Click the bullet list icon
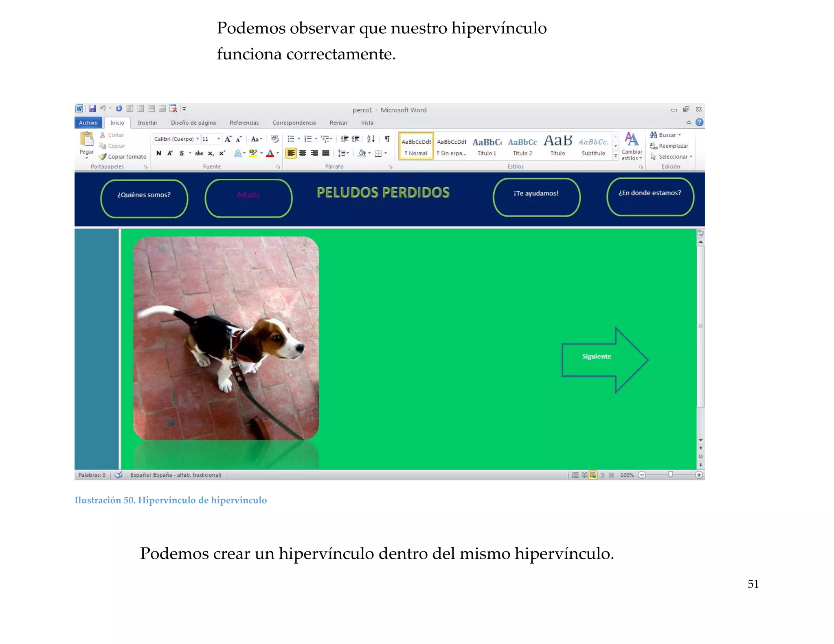This screenshot has height=644, width=834. (291, 139)
